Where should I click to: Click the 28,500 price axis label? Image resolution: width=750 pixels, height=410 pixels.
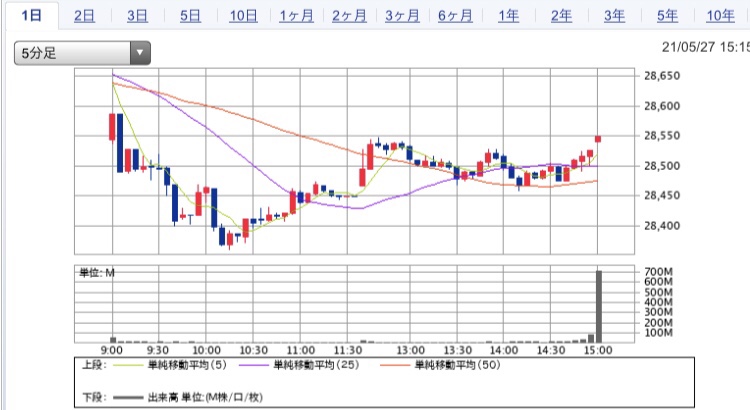(x=662, y=166)
